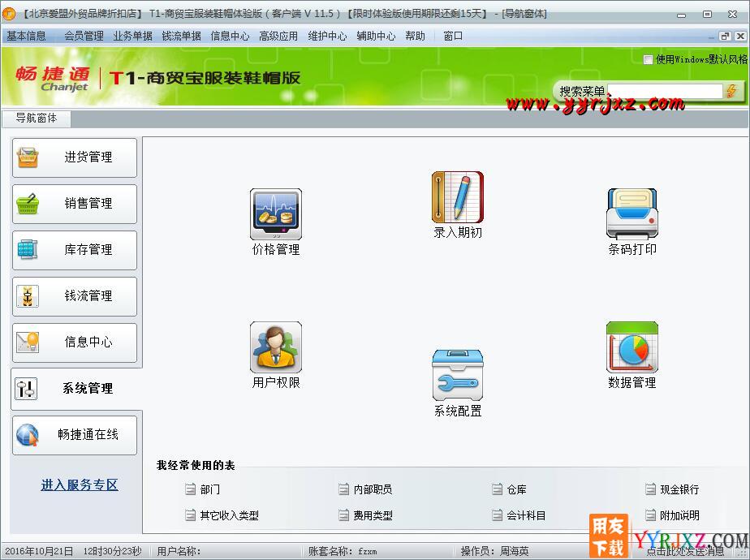This screenshot has width=750, height=560.
Task: Enable 使用Windows默认风格 checkbox
Action: 648,60
